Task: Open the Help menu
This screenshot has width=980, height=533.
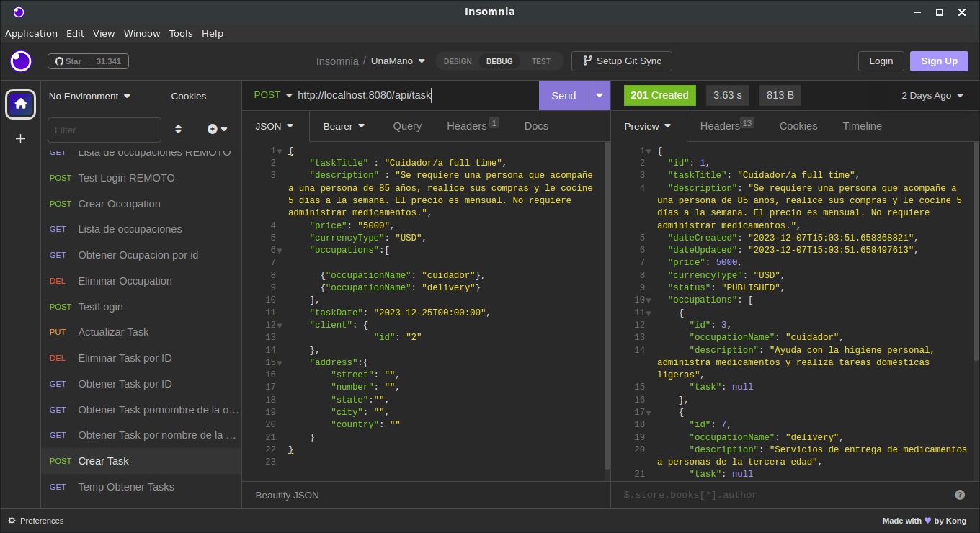Action: tap(213, 33)
